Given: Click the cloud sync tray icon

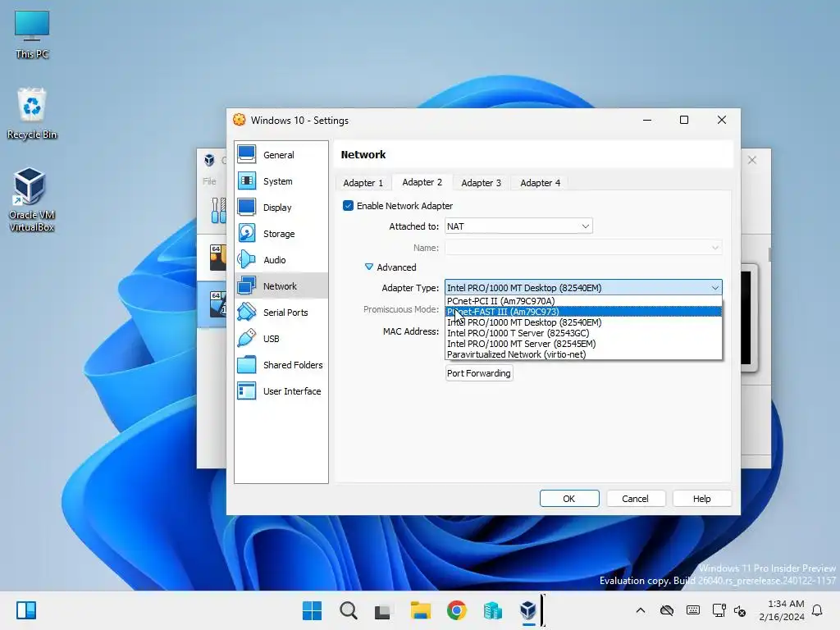Looking at the screenshot, I should coord(666,610).
